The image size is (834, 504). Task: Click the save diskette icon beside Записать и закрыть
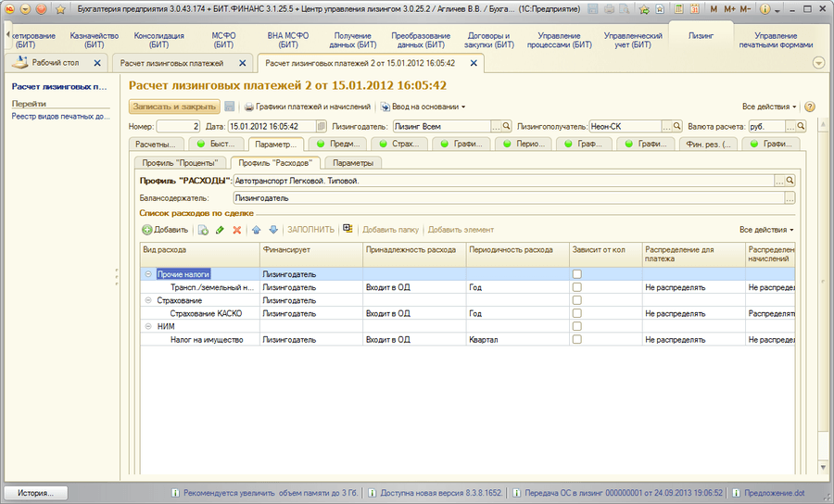click(229, 107)
